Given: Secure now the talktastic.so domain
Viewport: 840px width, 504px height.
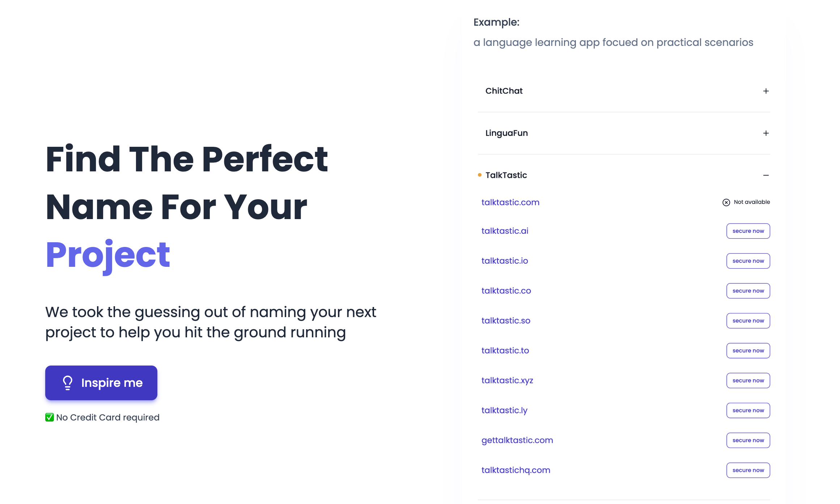Looking at the screenshot, I should click(748, 320).
